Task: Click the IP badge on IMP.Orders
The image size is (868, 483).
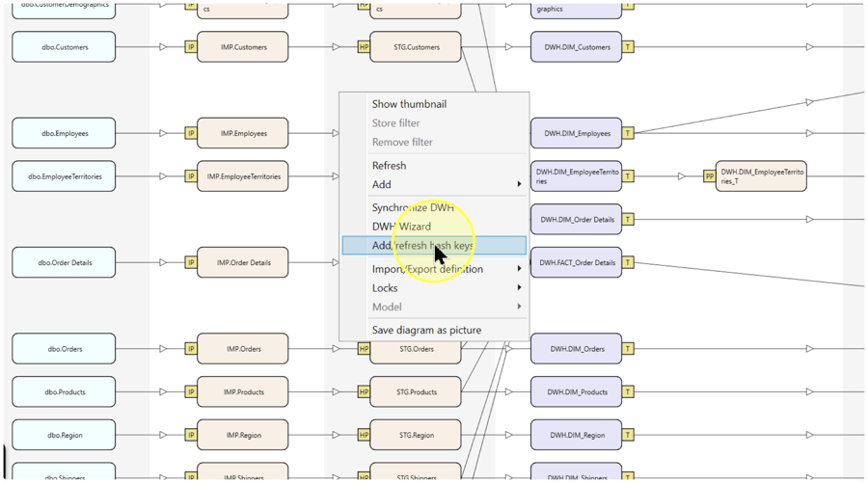Action: point(191,349)
